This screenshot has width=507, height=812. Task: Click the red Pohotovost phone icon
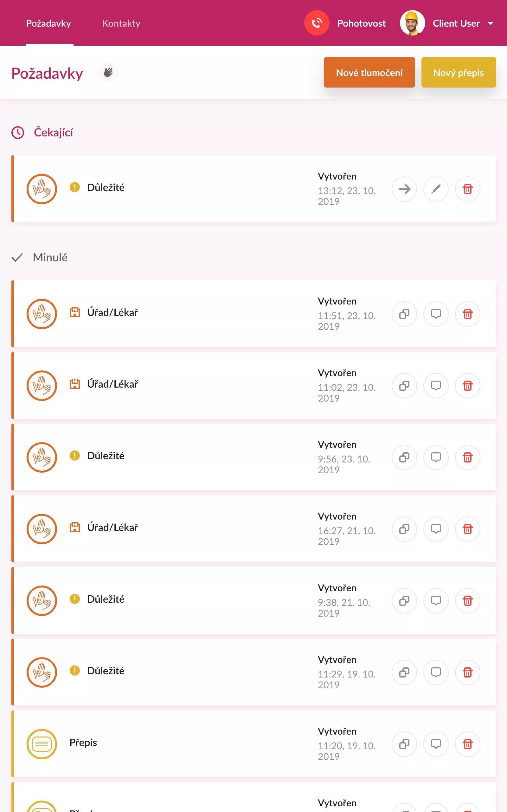point(317,23)
